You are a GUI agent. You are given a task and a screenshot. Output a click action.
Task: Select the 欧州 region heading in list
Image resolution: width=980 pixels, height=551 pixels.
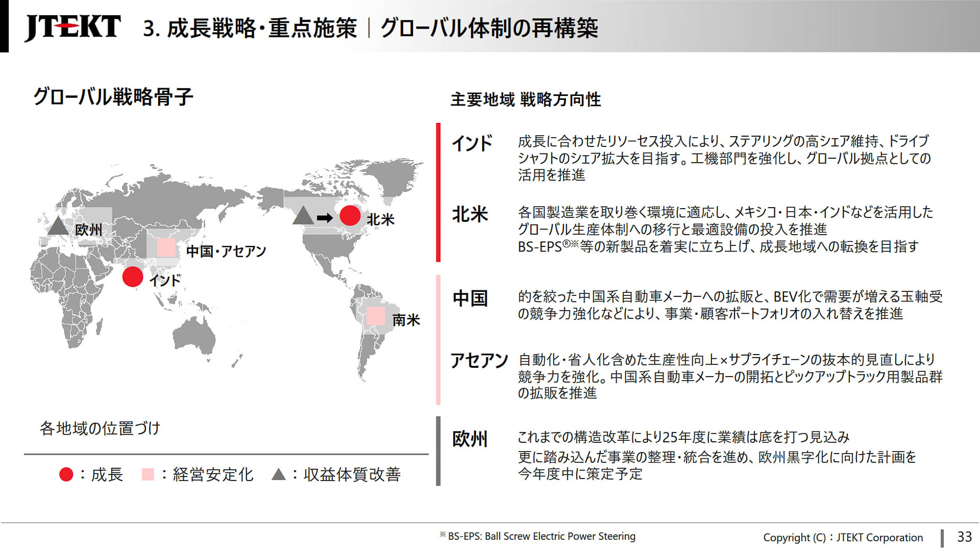tap(470, 439)
